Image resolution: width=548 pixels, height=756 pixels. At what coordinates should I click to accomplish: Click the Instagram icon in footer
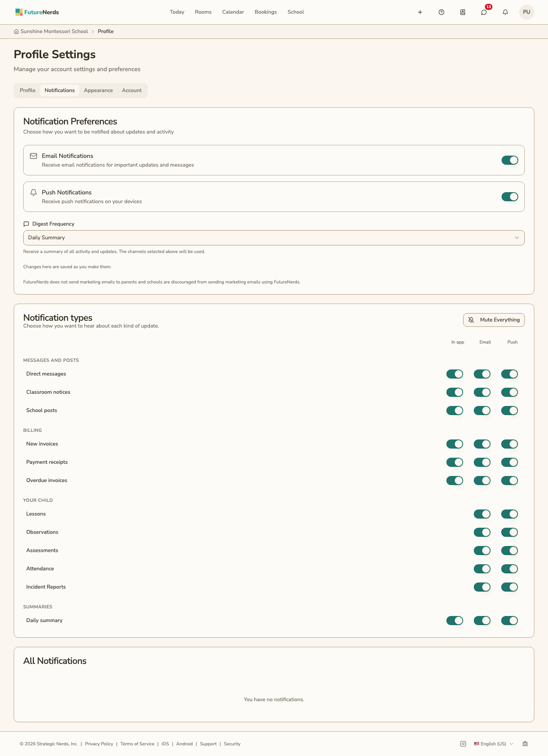pyautogui.click(x=463, y=744)
